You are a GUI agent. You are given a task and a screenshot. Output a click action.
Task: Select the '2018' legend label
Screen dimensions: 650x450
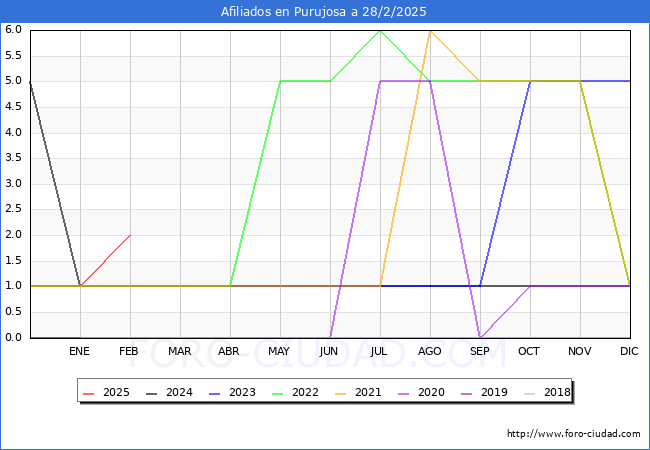point(557,392)
